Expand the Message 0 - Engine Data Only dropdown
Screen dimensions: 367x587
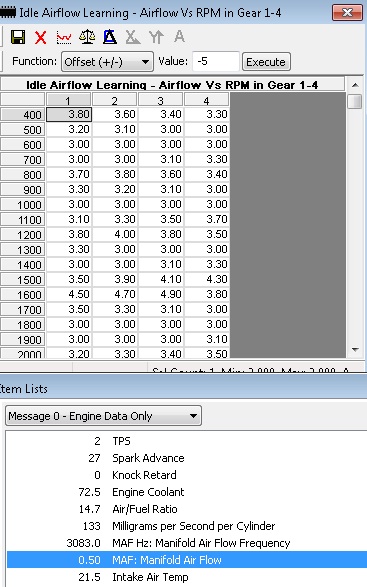[103, 416]
